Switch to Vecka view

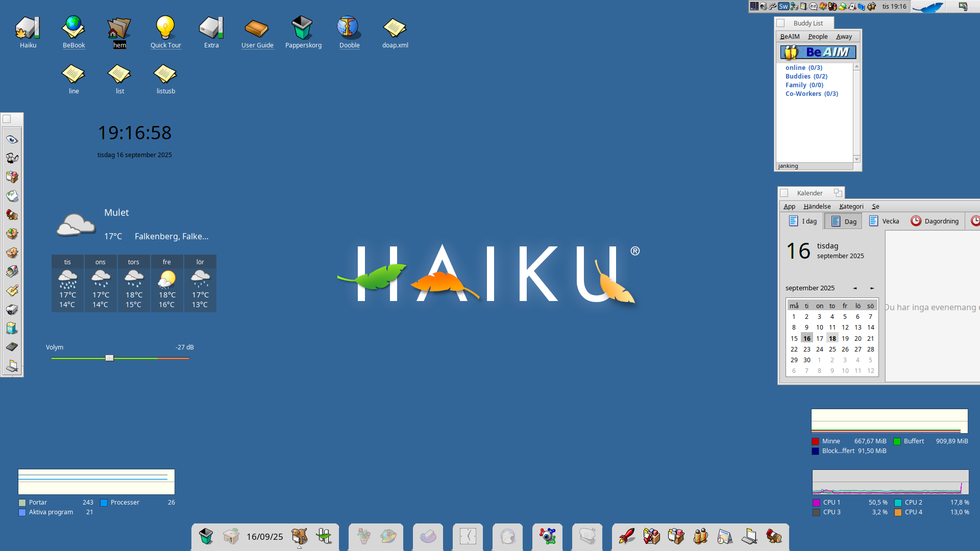885,221
